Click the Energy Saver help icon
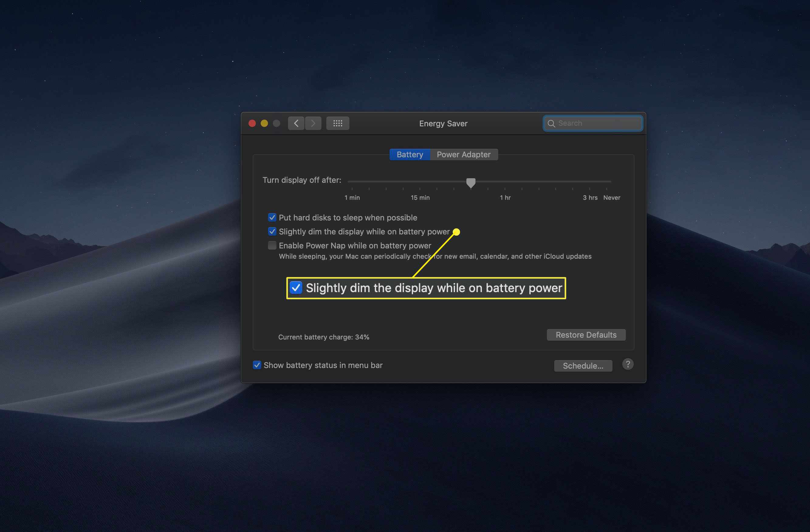The height and width of the screenshot is (532, 810). (x=628, y=365)
